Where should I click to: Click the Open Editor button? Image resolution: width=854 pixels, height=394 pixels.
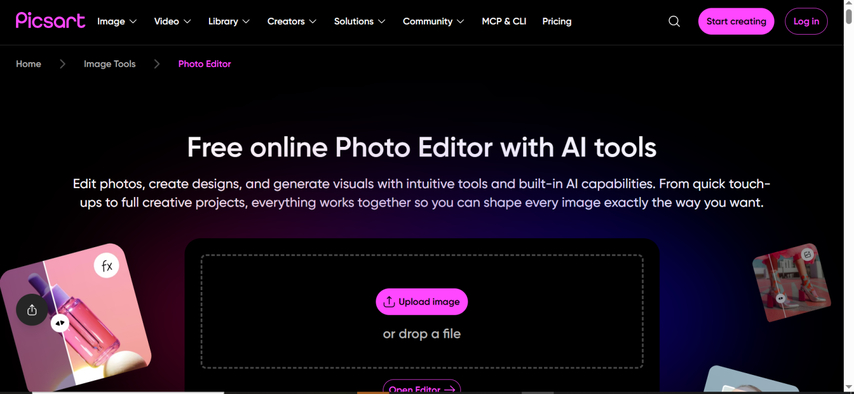pyautogui.click(x=422, y=387)
